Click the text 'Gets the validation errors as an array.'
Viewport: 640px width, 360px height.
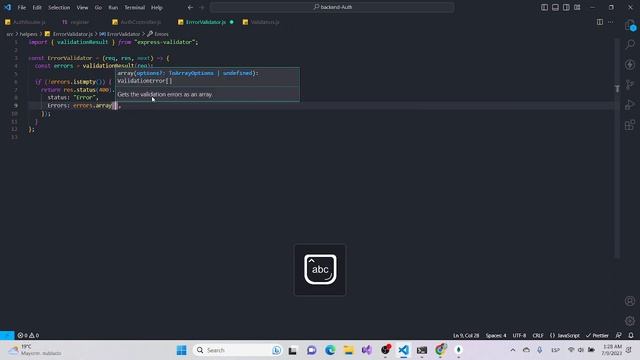tap(165, 94)
